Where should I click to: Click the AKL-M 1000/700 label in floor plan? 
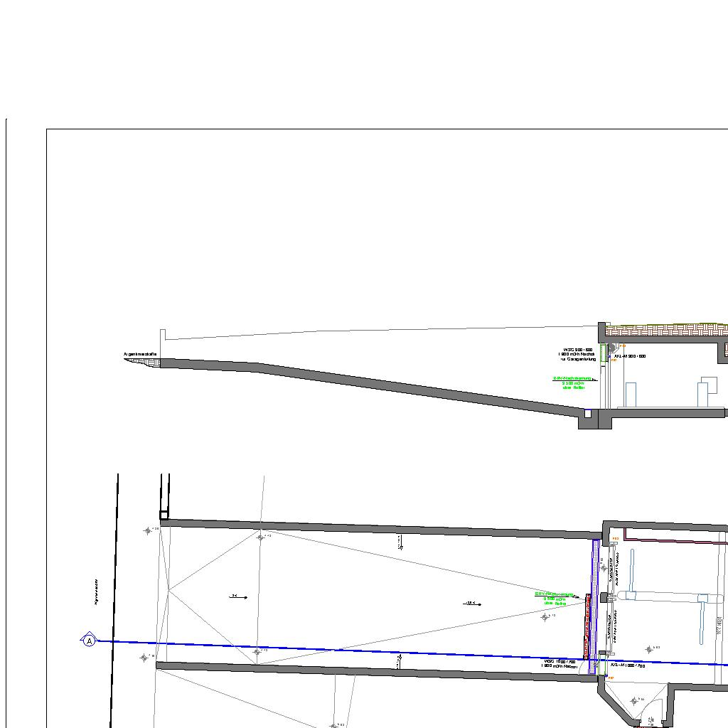[x=630, y=666]
